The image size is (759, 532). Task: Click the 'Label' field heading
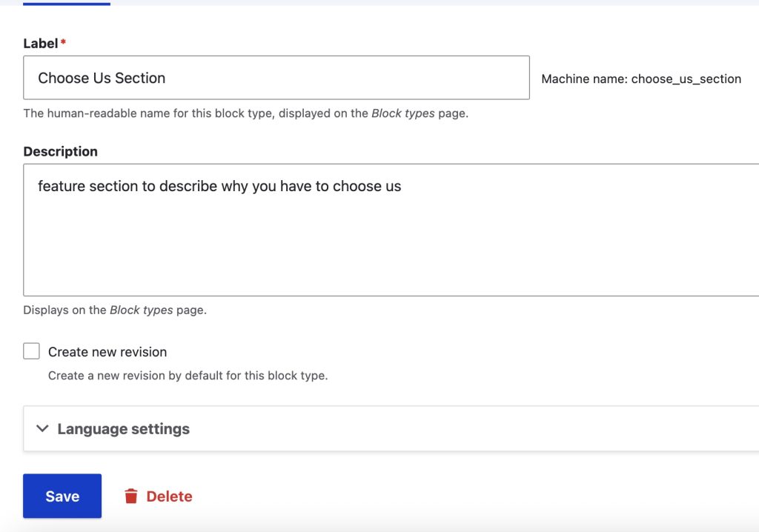(41, 44)
